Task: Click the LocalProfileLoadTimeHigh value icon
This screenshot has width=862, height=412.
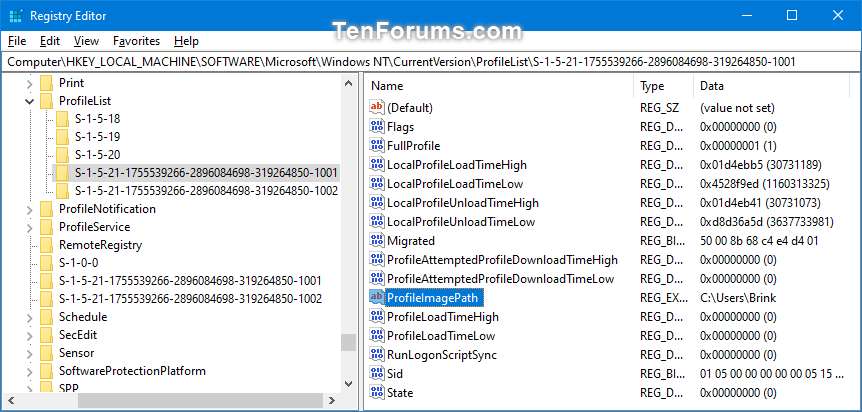Action: (x=377, y=164)
